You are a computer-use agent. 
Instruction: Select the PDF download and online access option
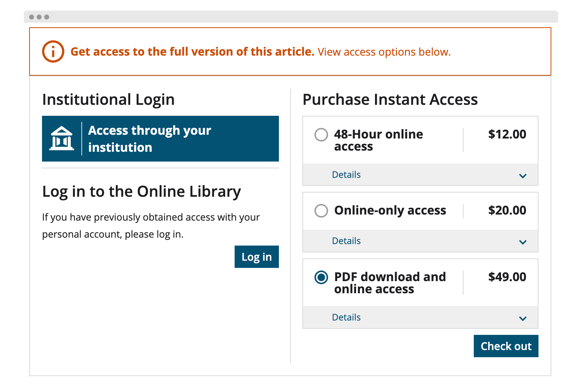click(x=321, y=277)
